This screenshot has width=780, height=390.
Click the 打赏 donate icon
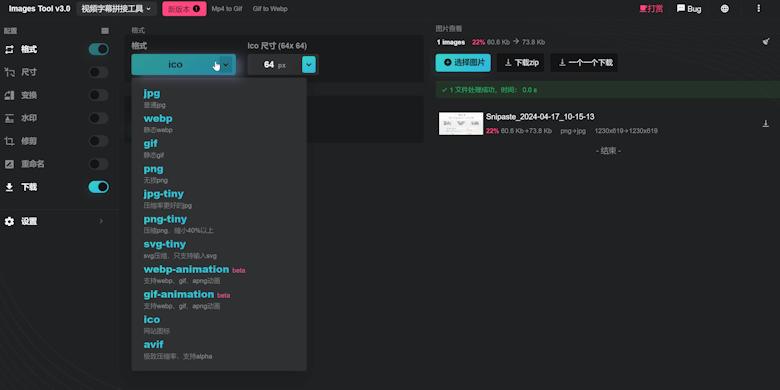643,8
